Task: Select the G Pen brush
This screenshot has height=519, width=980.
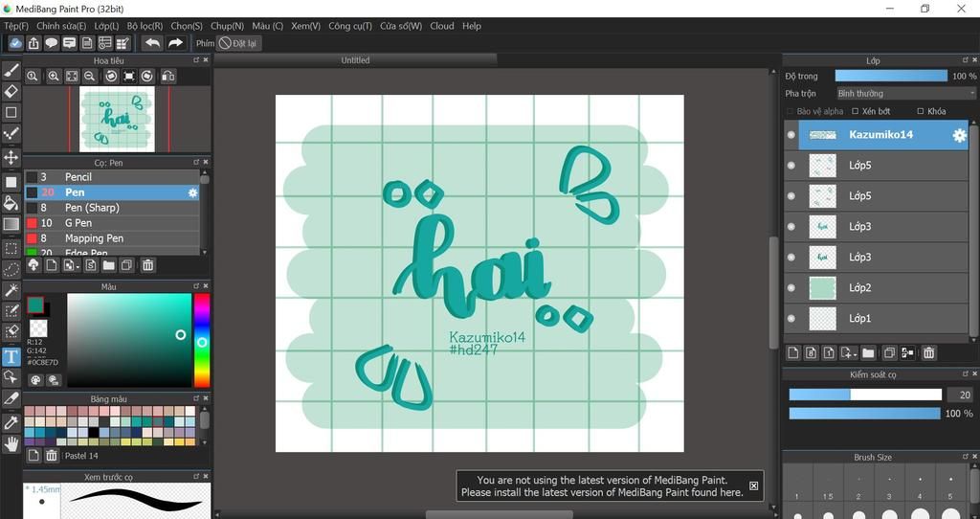Action: click(112, 222)
